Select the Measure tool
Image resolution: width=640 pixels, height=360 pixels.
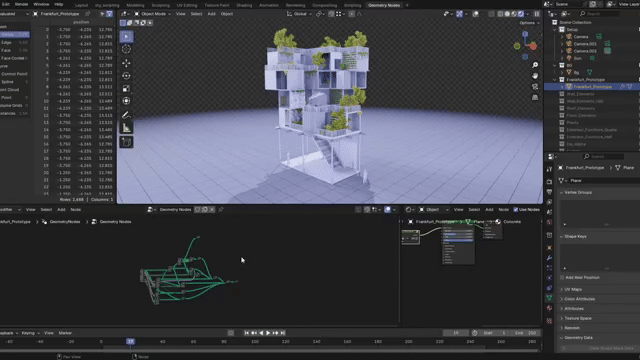126,128
